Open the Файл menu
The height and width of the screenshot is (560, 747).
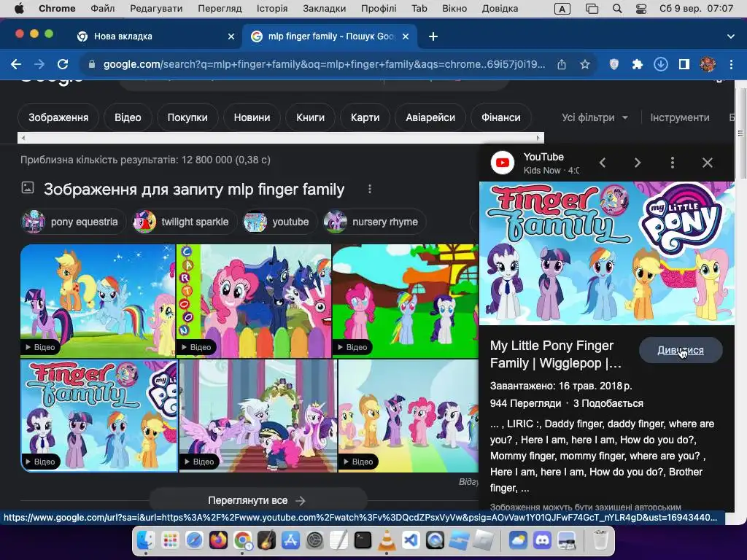102,9
